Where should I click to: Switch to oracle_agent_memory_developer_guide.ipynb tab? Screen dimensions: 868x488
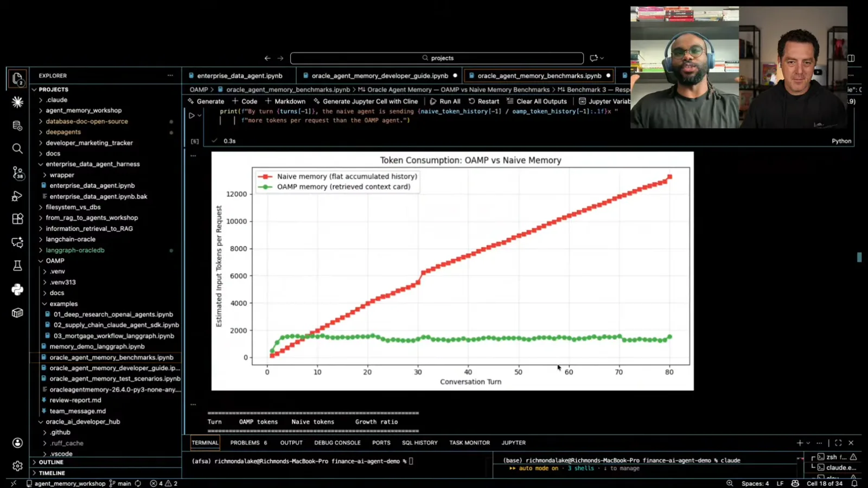(x=380, y=76)
